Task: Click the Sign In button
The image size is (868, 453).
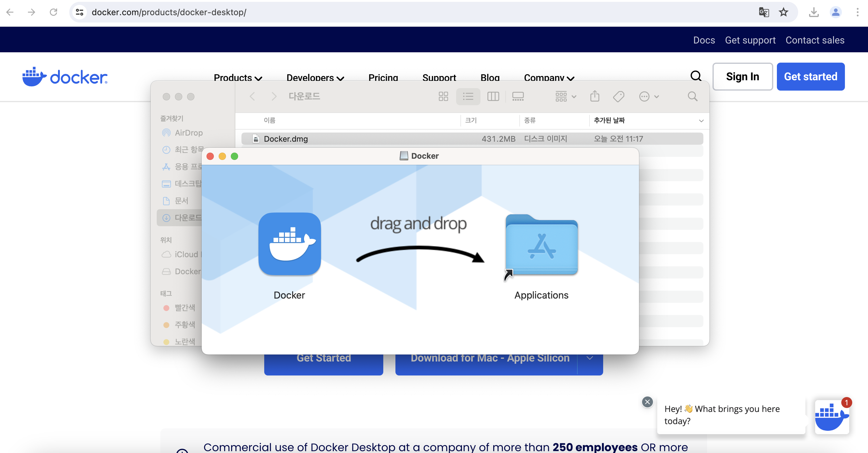Action: 742,77
